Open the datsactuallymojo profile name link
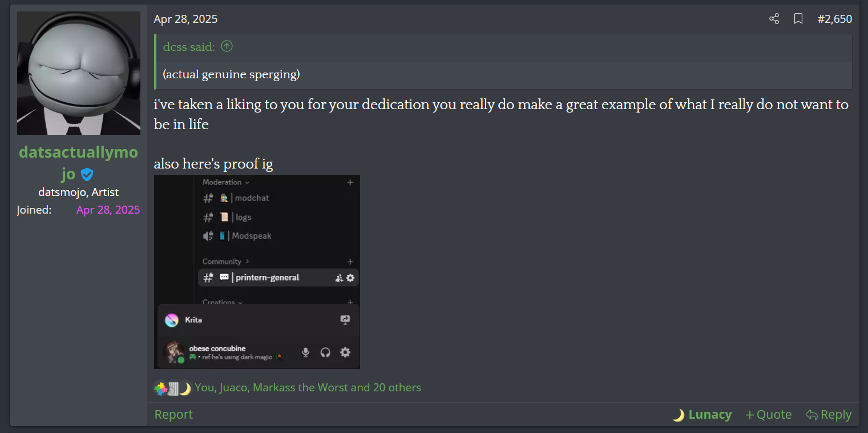The image size is (868, 433). pos(79,162)
